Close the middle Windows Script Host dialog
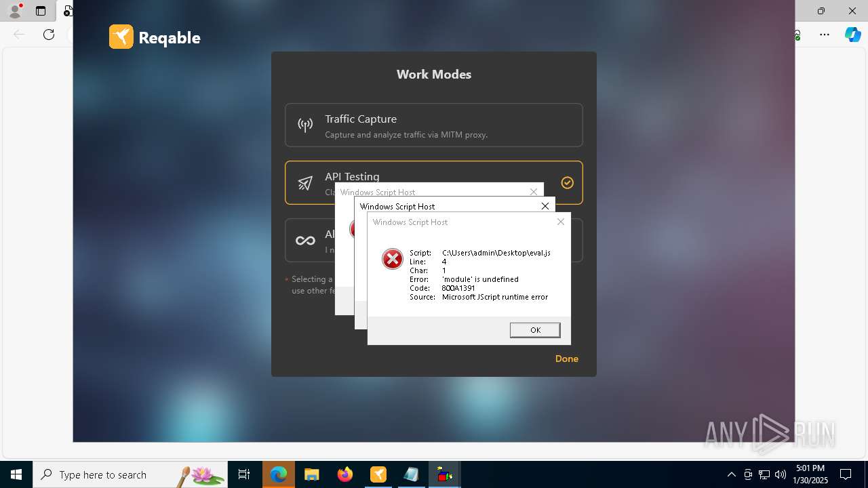Viewport: 868px width, 488px height. pos(545,206)
